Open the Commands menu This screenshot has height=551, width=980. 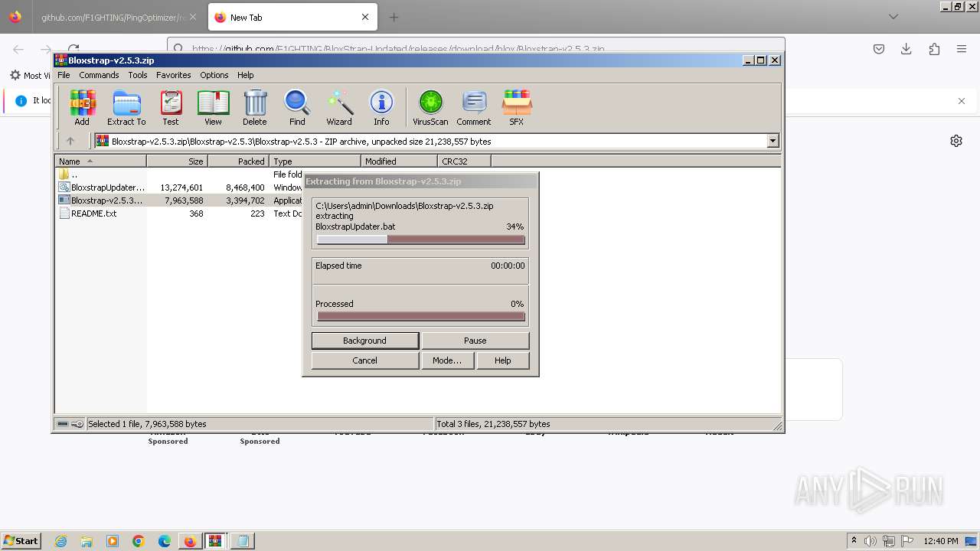[x=99, y=75]
